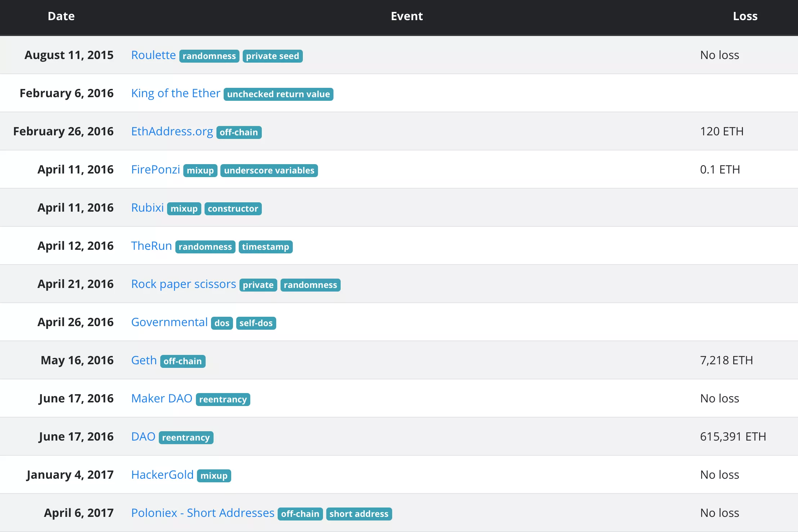Open the Geth event link
This screenshot has width=798, height=532.
pos(144,360)
